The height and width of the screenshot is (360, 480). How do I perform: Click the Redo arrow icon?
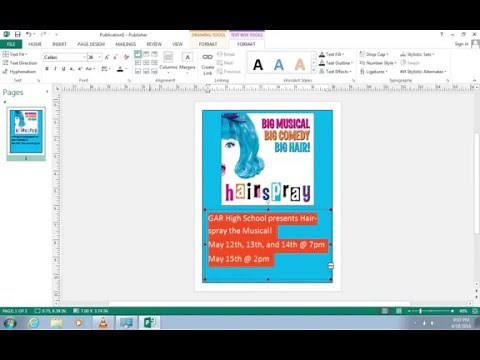pyautogui.click(x=43, y=34)
